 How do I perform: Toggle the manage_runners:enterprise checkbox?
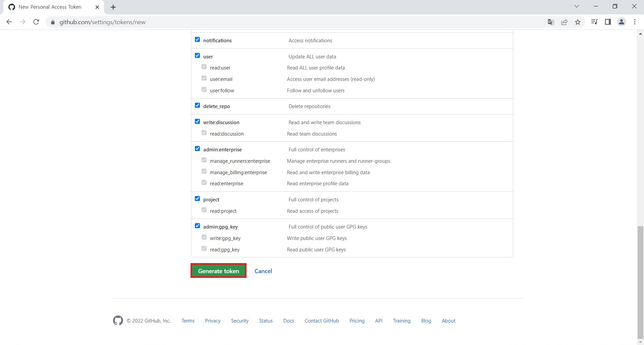204,160
